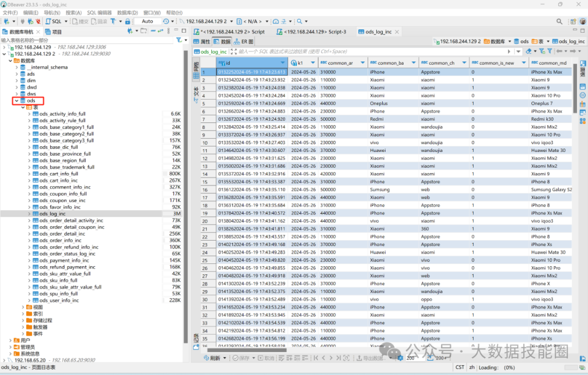
Task: Expand the 用户 folder in navigator
Action: pos(10,340)
